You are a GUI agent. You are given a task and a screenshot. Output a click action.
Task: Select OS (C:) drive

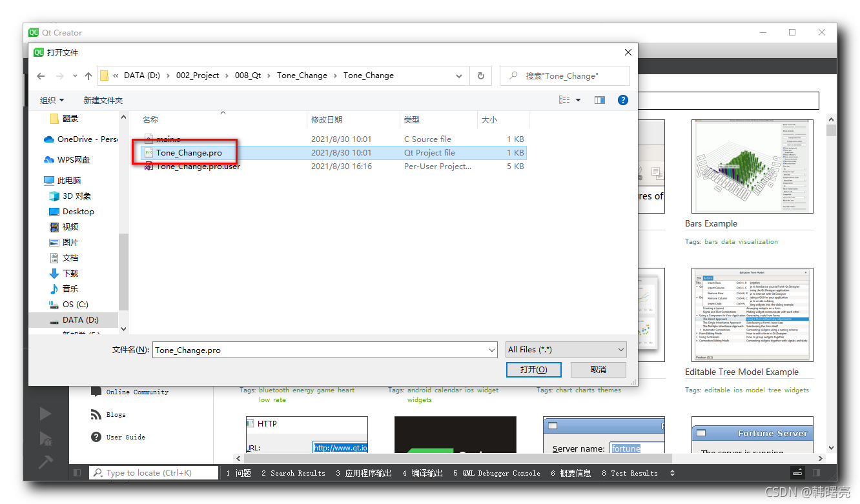(69, 304)
